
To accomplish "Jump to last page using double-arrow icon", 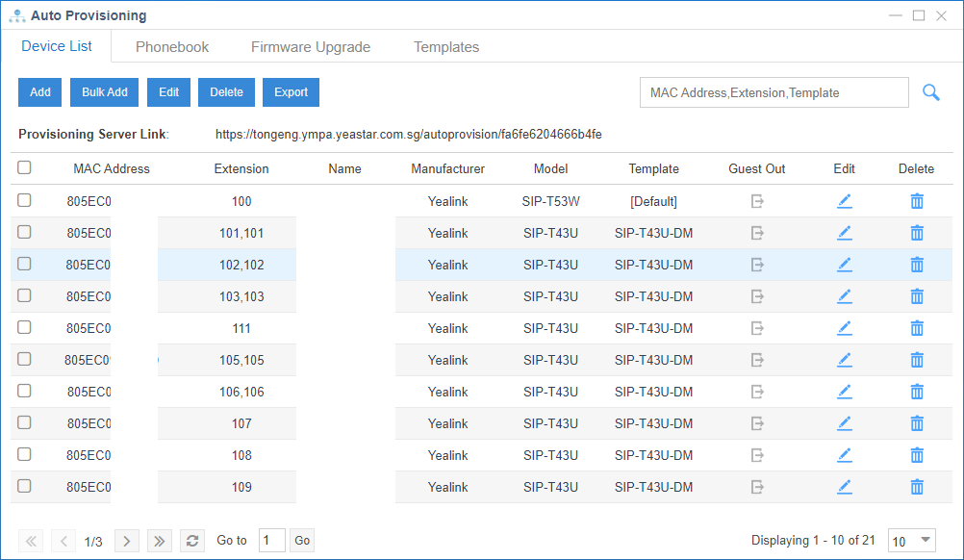I will pyautogui.click(x=159, y=541).
